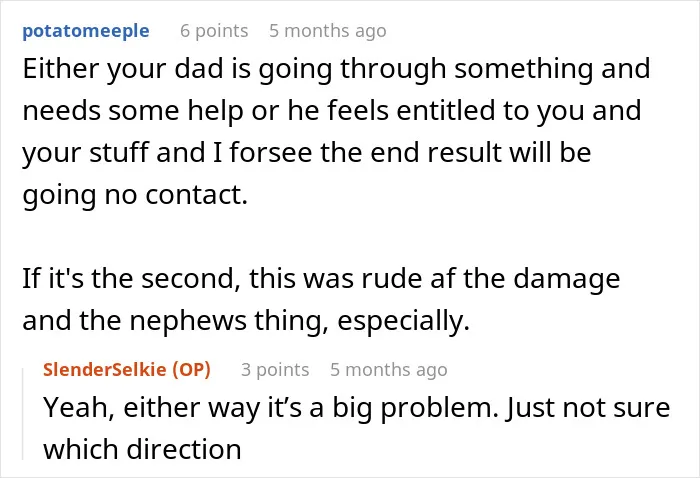Click the word 'forsee' in comment

(271, 152)
